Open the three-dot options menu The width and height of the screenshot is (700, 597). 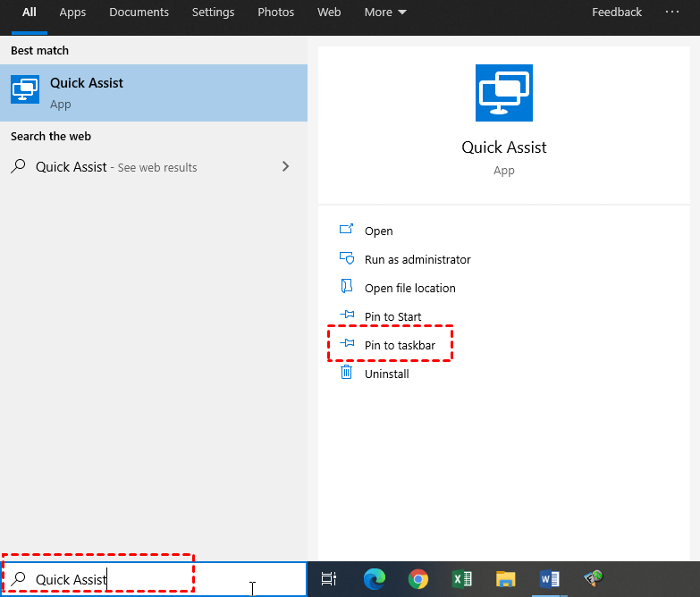(672, 13)
